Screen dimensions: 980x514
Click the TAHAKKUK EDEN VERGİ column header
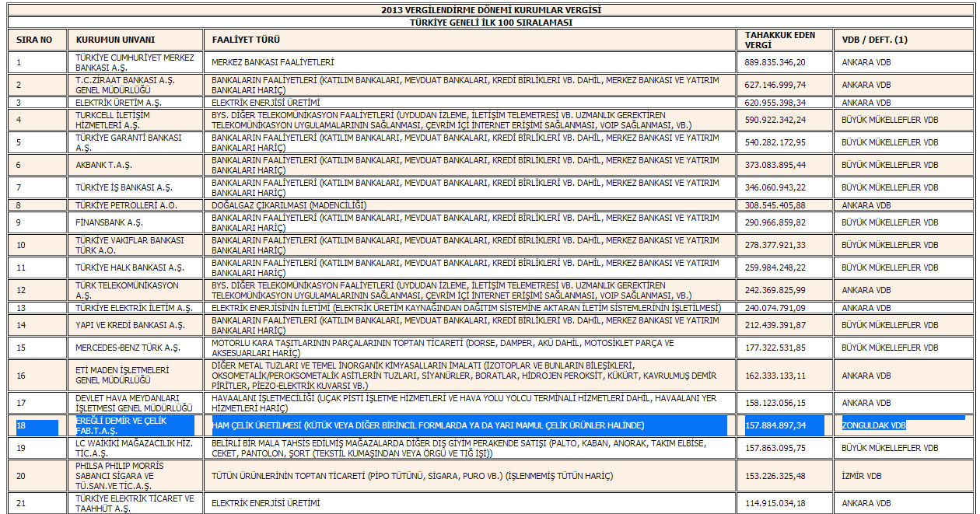(785, 40)
